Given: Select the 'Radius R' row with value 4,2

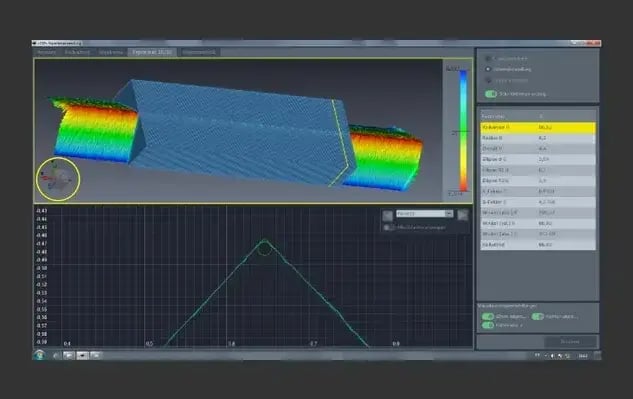Looking at the screenshot, I should click(x=537, y=138).
